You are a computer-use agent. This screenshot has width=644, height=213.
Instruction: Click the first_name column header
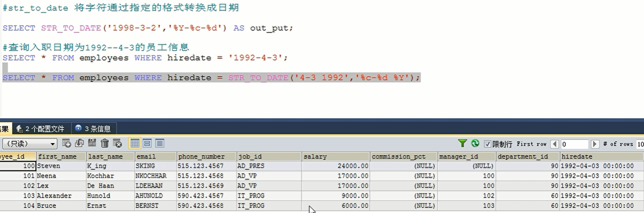click(61, 156)
